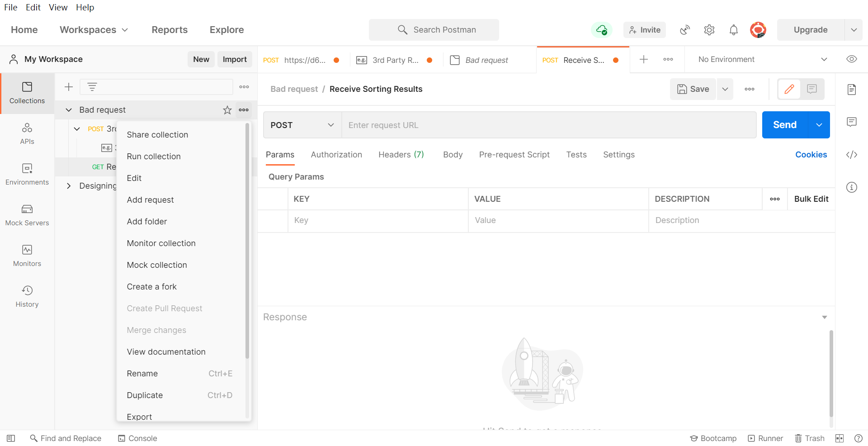This screenshot has width=868, height=446.
Task: Click the cloud sync status icon
Action: pyautogui.click(x=602, y=30)
